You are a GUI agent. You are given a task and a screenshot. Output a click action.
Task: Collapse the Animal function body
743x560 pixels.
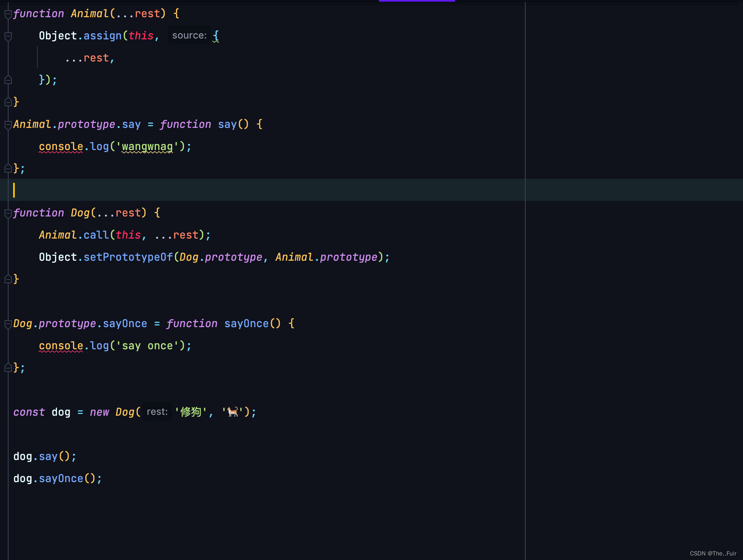click(x=7, y=13)
